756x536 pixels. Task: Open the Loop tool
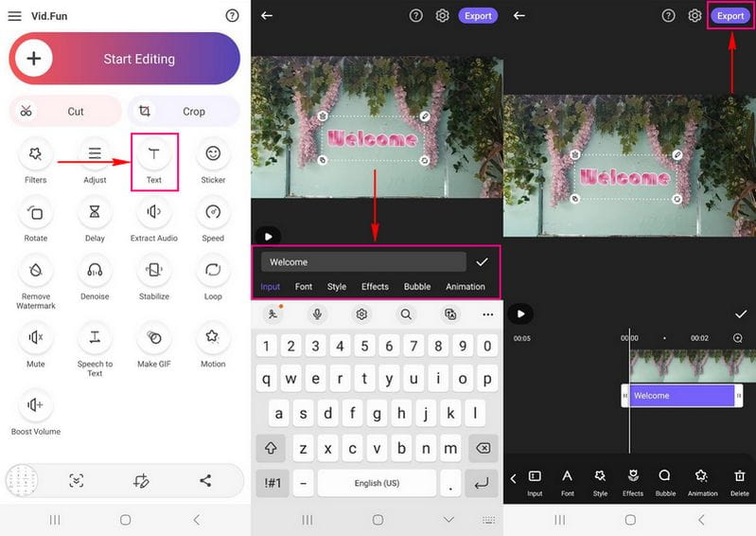point(213,278)
